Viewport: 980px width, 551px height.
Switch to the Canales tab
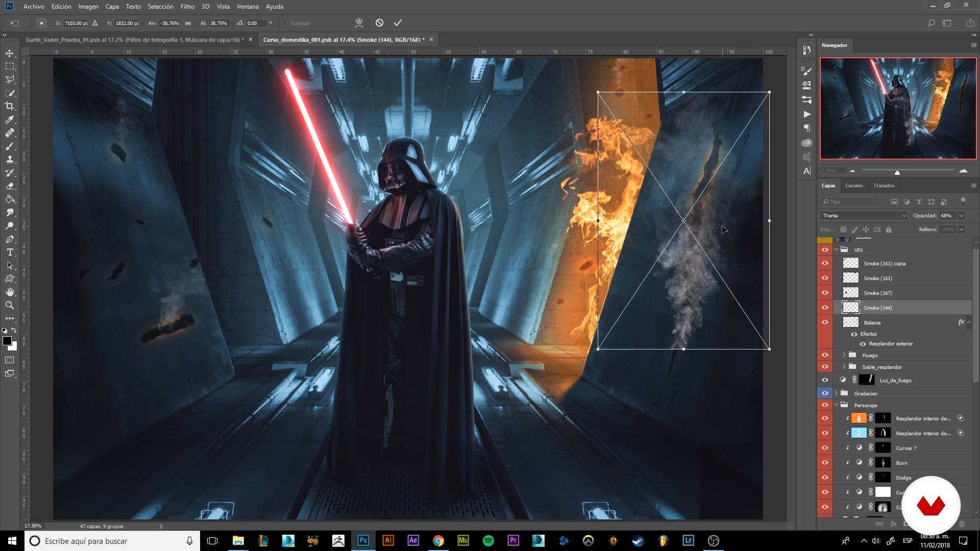854,186
